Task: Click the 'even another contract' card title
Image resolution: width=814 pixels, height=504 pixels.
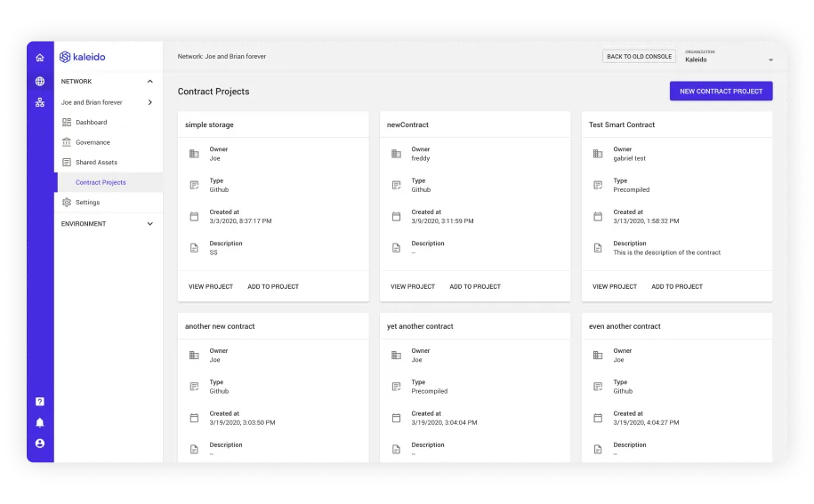Action: [625, 327]
